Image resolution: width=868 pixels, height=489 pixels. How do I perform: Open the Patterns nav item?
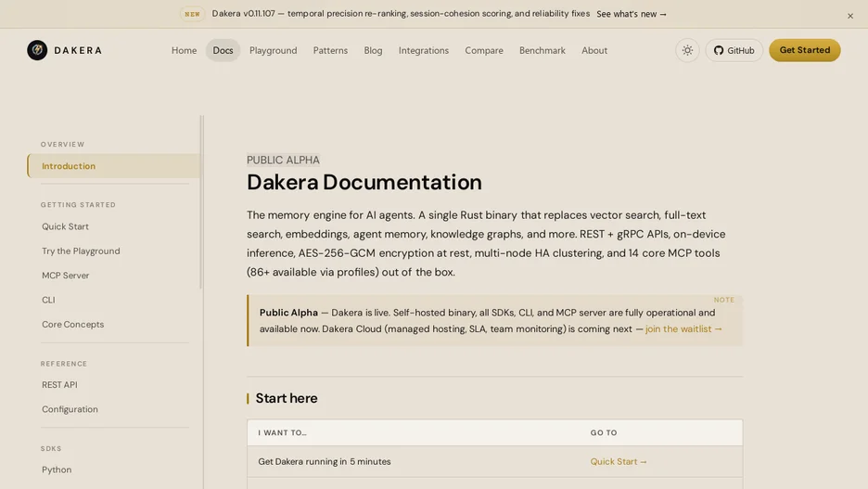(x=330, y=50)
